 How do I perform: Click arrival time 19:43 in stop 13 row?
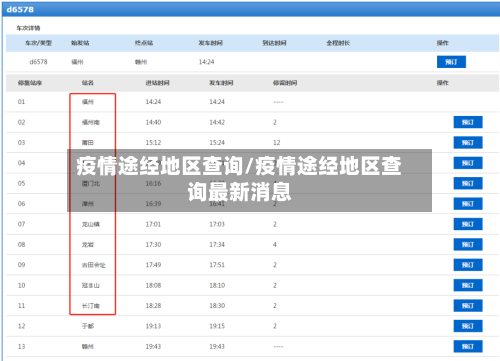153,347
